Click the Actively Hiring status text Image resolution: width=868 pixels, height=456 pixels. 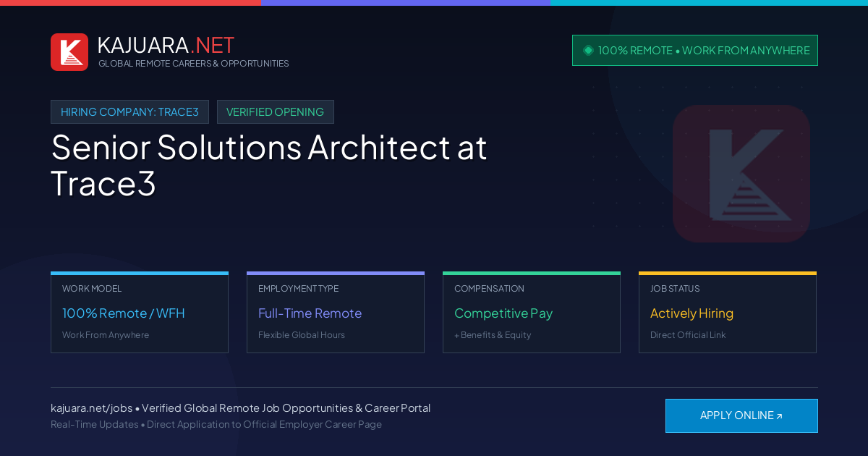tap(692, 313)
